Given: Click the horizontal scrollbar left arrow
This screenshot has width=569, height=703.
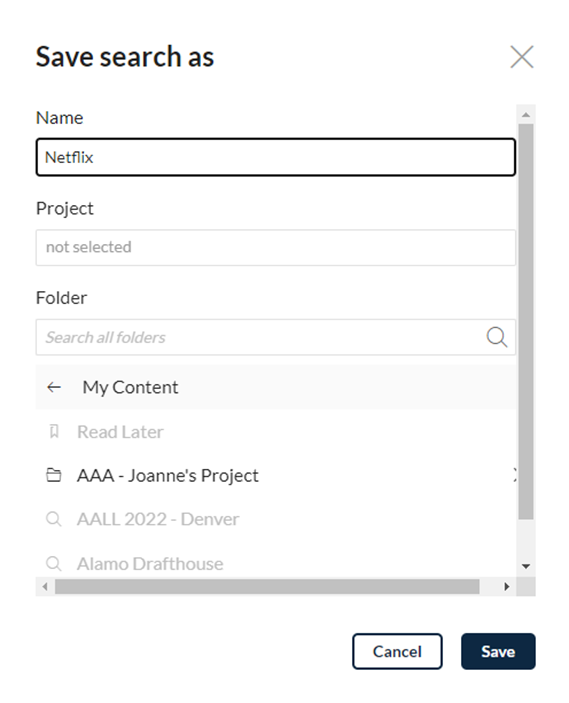Looking at the screenshot, I should (45, 586).
